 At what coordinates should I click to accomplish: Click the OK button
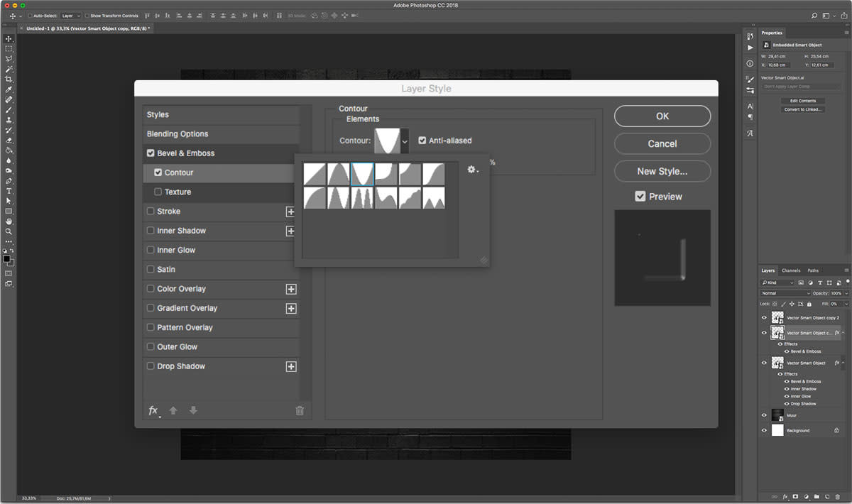coord(662,116)
